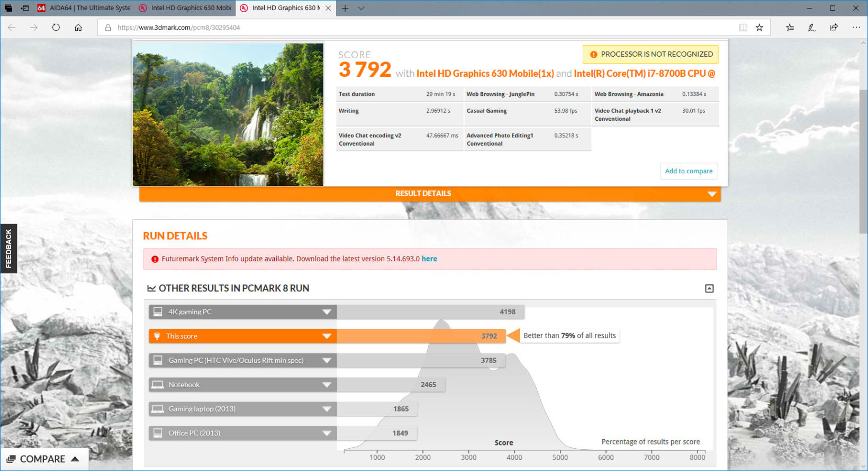
Task: Click the padlock icon in address bar
Action: [108, 28]
